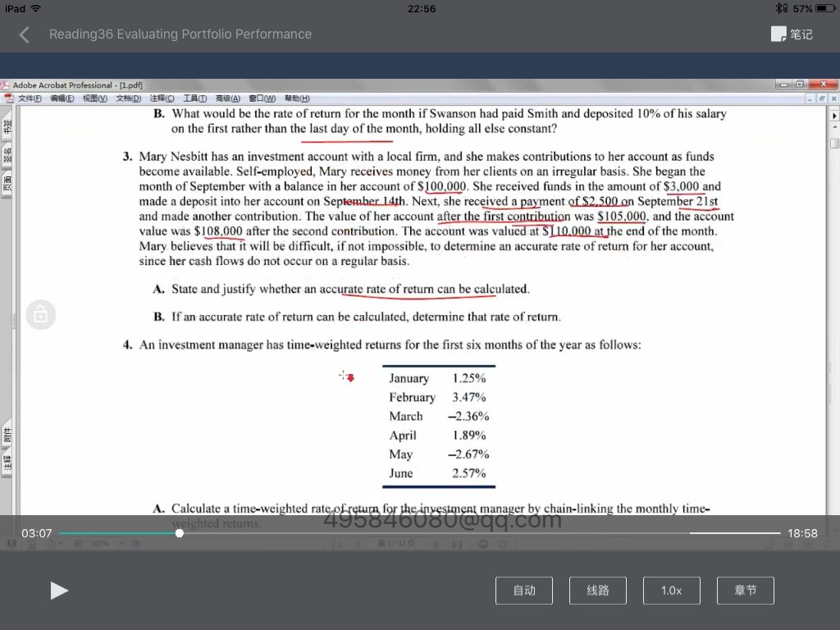Open the 高级(A) menu

[x=228, y=98]
